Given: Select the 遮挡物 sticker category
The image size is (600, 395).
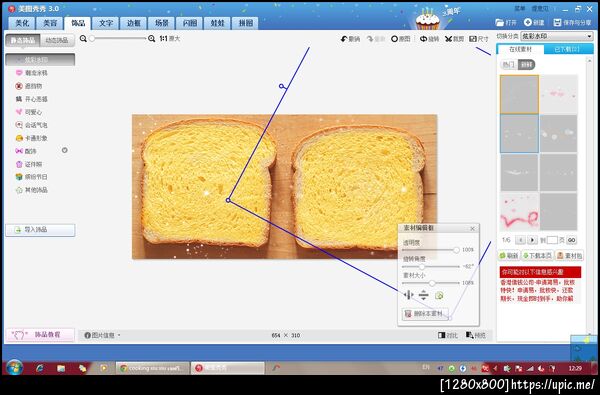Looking at the screenshot, I should pos(29,86).
